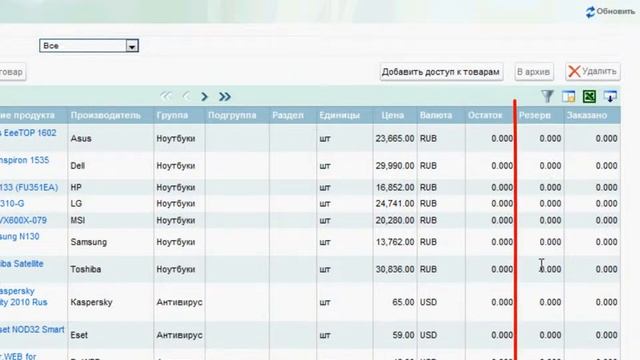Click price 23,665.00 cell
Screen dimensions: 640x360
coord(395,139)
